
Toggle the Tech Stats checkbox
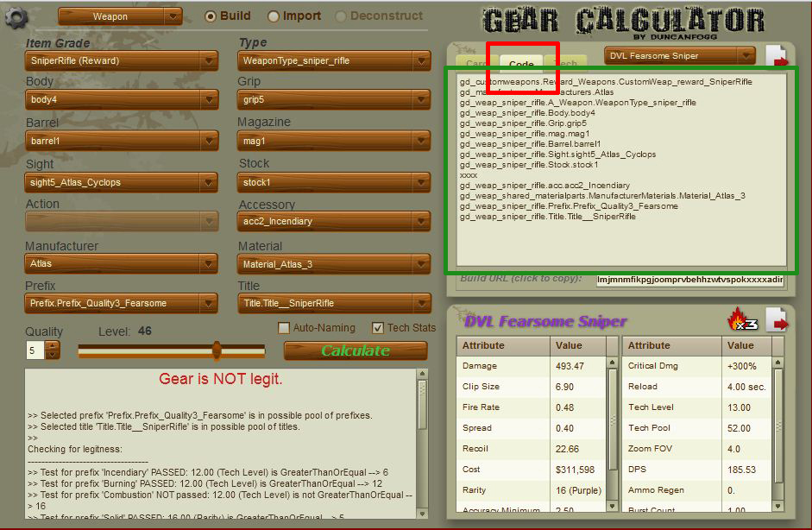point(377,327)
